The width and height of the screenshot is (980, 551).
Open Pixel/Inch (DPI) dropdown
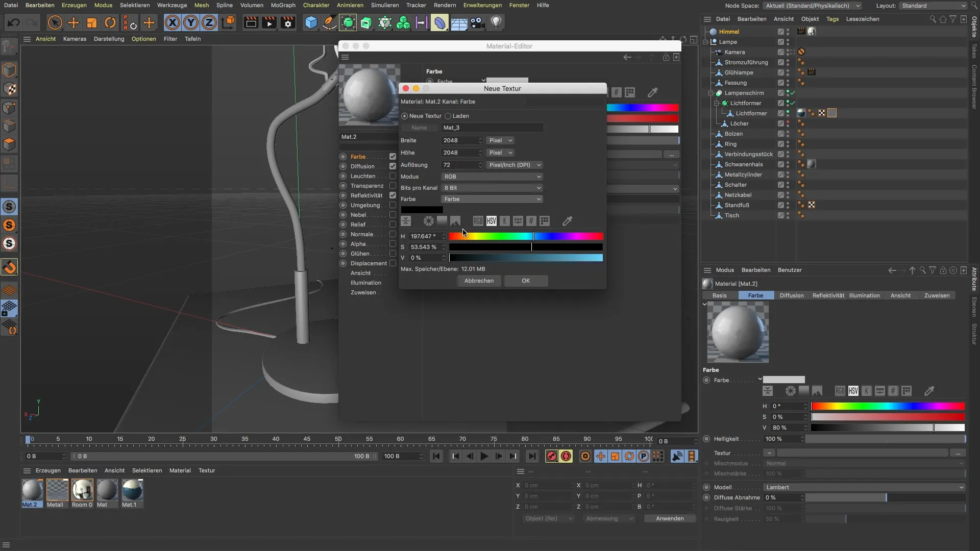[514, 165]
